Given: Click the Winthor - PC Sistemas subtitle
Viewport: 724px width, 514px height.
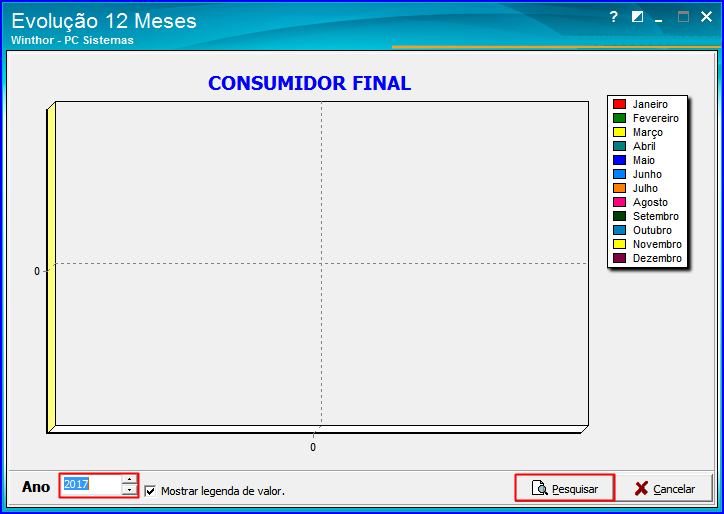Looking at the screenshot, I should pyautogui.click(x=72, y=40).
